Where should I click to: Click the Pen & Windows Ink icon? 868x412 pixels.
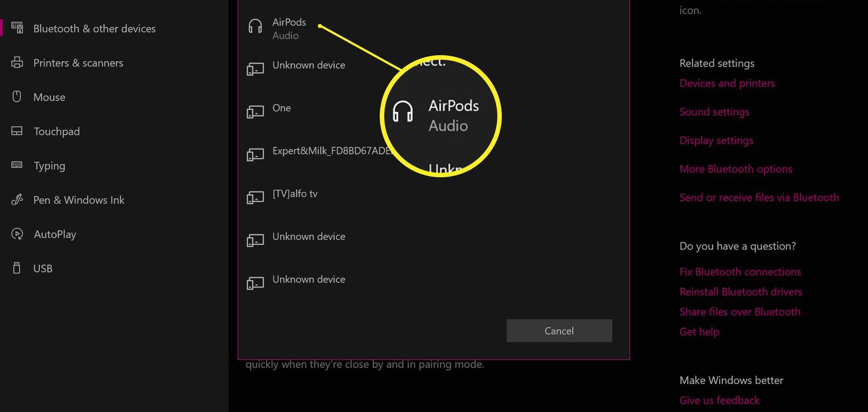pyautogui.click(x=17, y=199)
